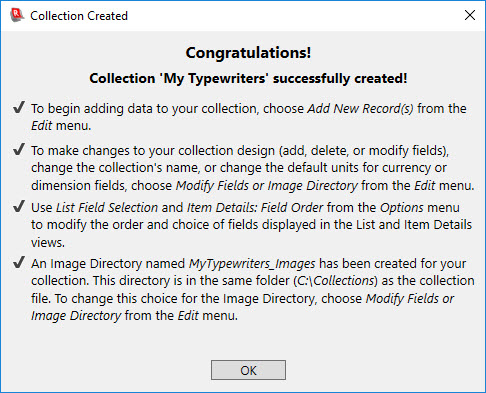
Task: Click the italic 'Item Details: Field Order' text
Action: 255,208
